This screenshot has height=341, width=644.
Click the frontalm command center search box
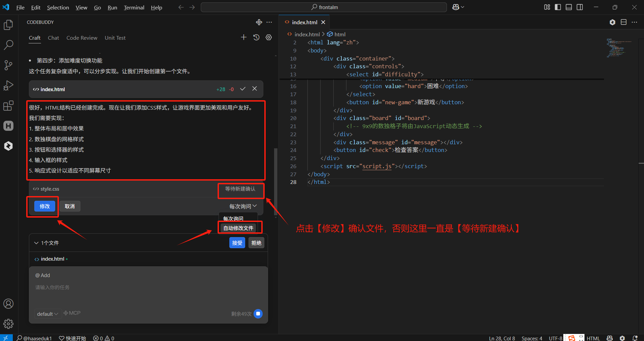click(x=324, y=7)
